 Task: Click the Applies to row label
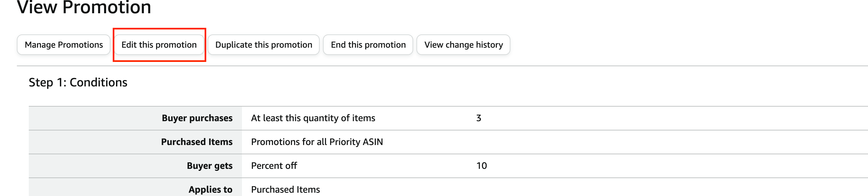click(210, 190)
